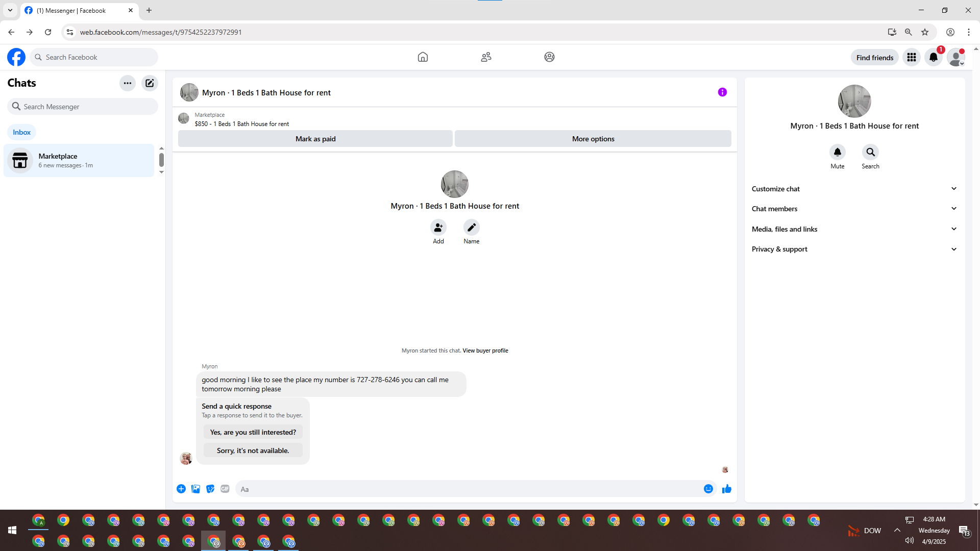Expand Privacy & support section

(x=854, y=249)
